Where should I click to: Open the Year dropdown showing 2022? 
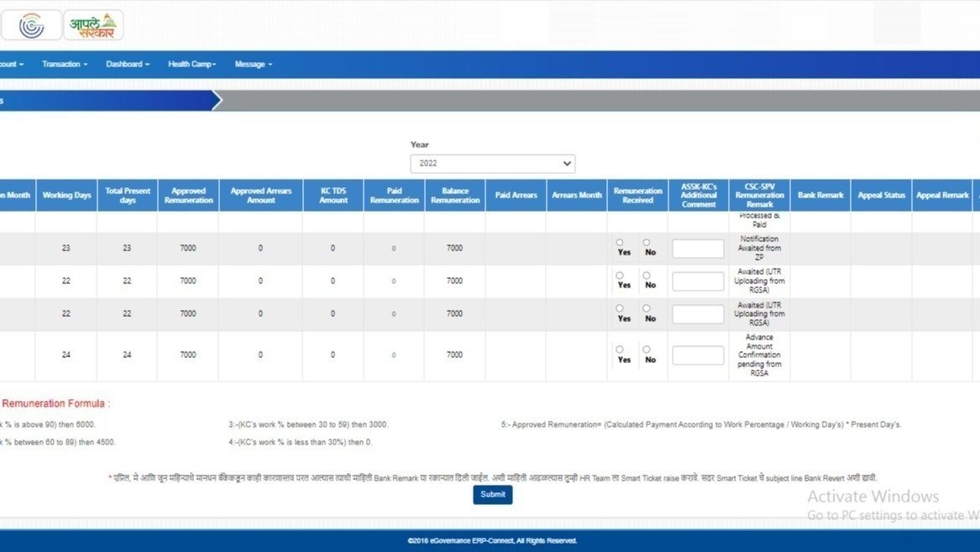(492, 163)
